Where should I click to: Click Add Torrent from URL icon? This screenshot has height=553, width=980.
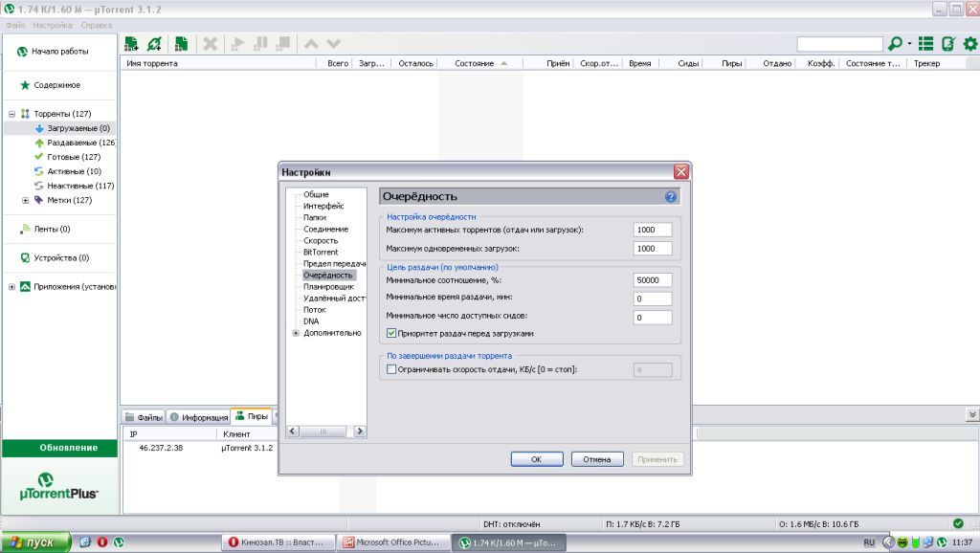(x=154, y=44)
